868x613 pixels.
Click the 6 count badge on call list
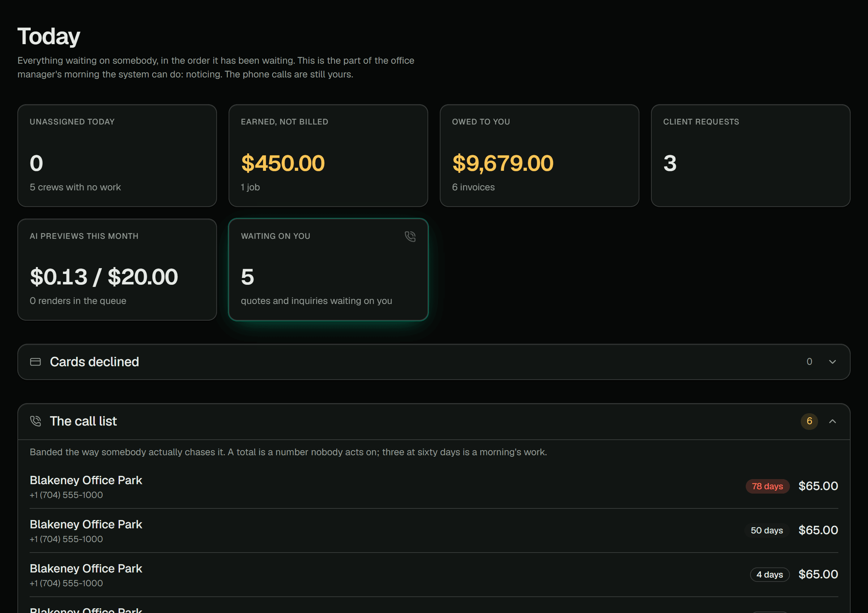click(809, 421)
